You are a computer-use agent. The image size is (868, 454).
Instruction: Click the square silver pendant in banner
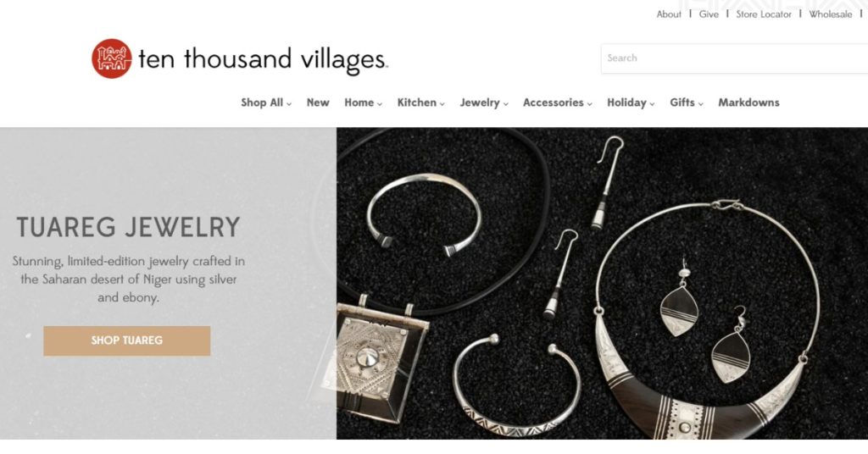(382, 359)
